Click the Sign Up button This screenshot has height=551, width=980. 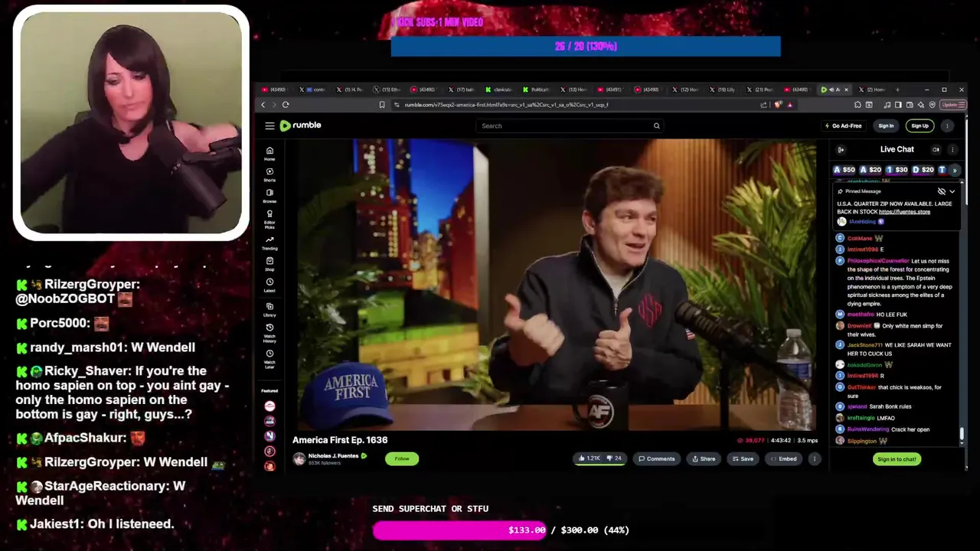coord(920,126)
